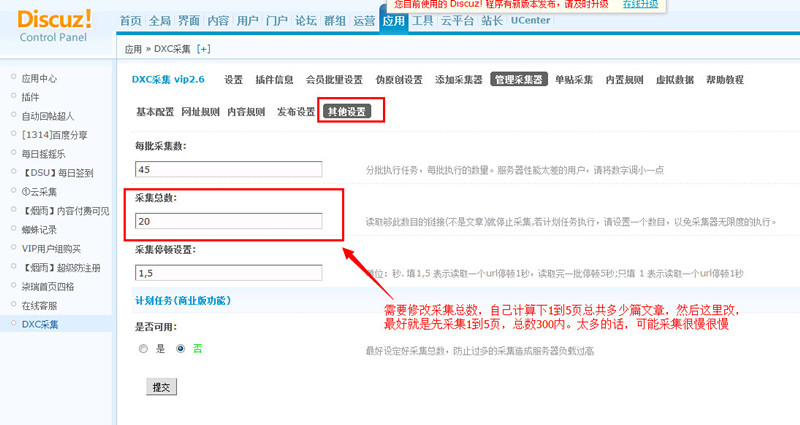
Task: Open the 界面 top navigation item
Action: 189,21
